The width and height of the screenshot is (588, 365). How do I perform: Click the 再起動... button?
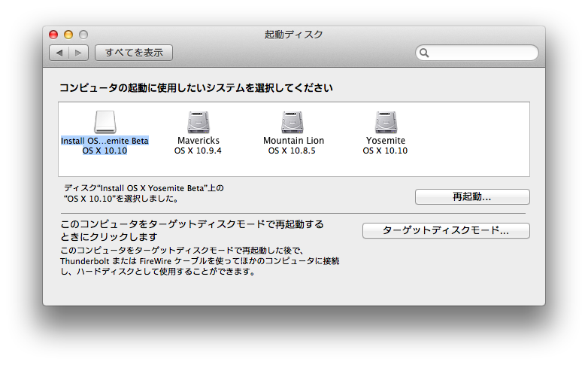pos(472,196)
